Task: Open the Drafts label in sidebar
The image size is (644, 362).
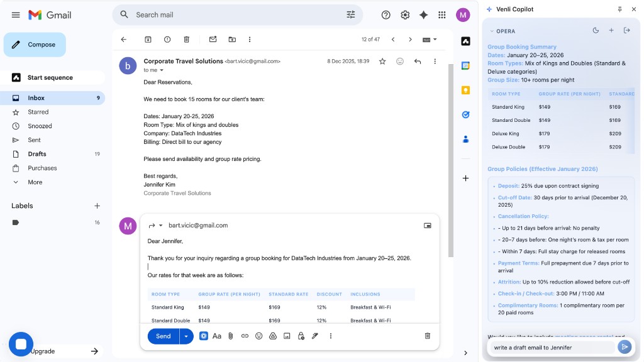Action: (x=38, y=154)
